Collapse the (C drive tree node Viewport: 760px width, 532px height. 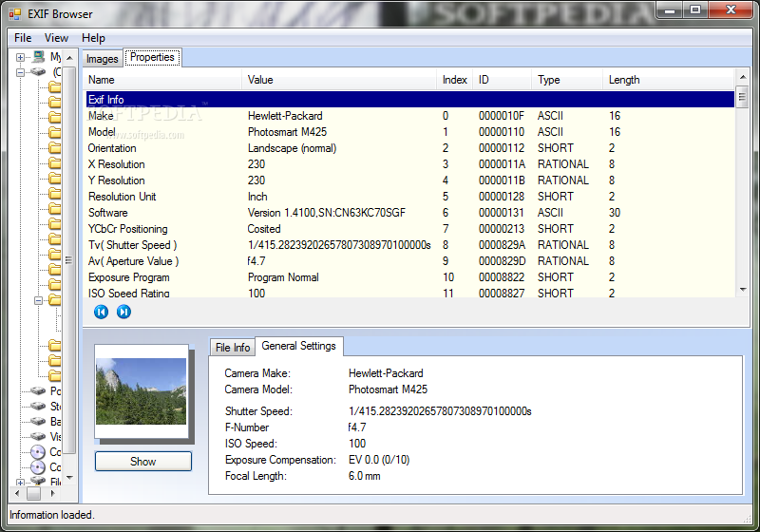point(20,72)
